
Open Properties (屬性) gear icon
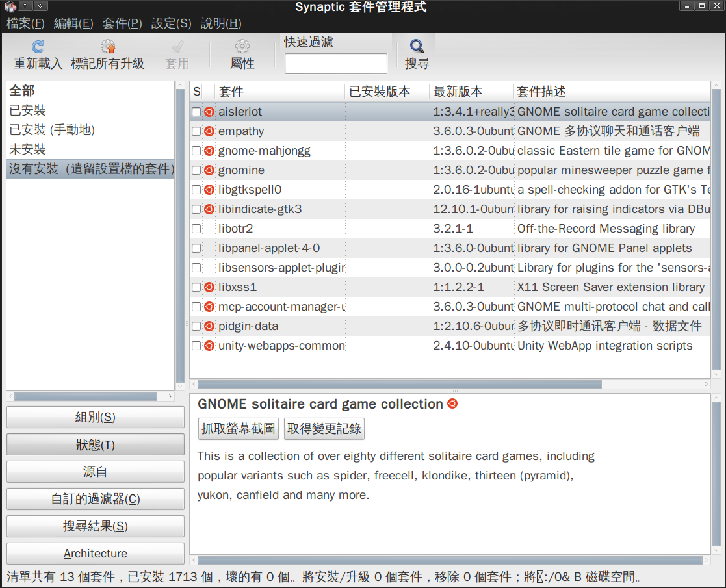tap(242, 46)
